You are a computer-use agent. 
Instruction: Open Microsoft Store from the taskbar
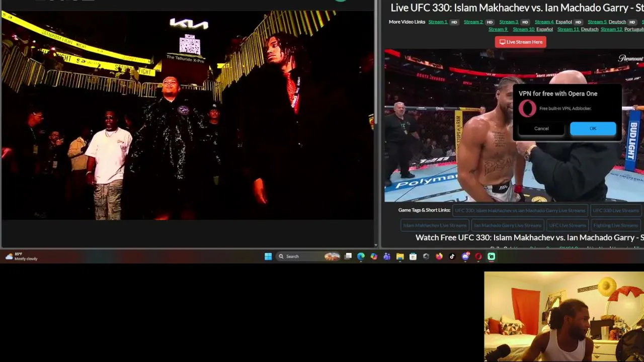(413, 256)
